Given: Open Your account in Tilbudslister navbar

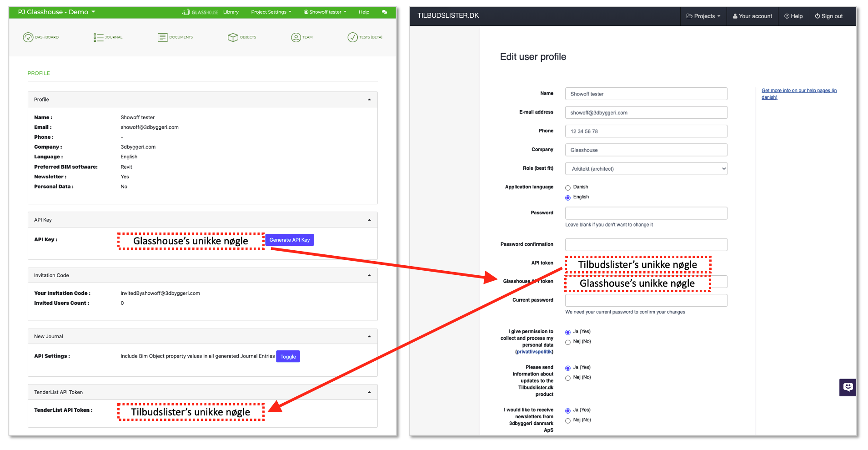Looking at the screenshot, I should point(753,16).
